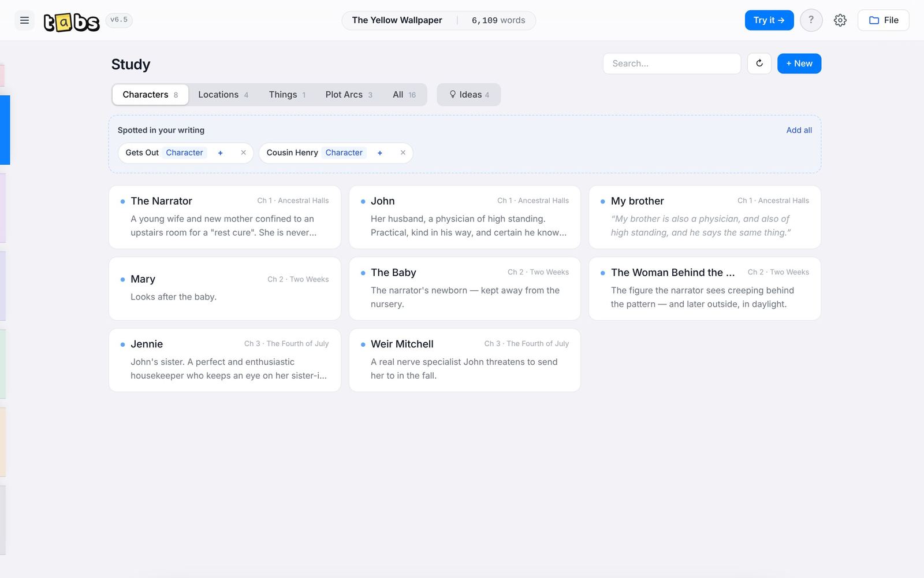Open the hamburger menu
Image resolution: width=924 pixels, height=578 pixels.
(x=24, y=20)
